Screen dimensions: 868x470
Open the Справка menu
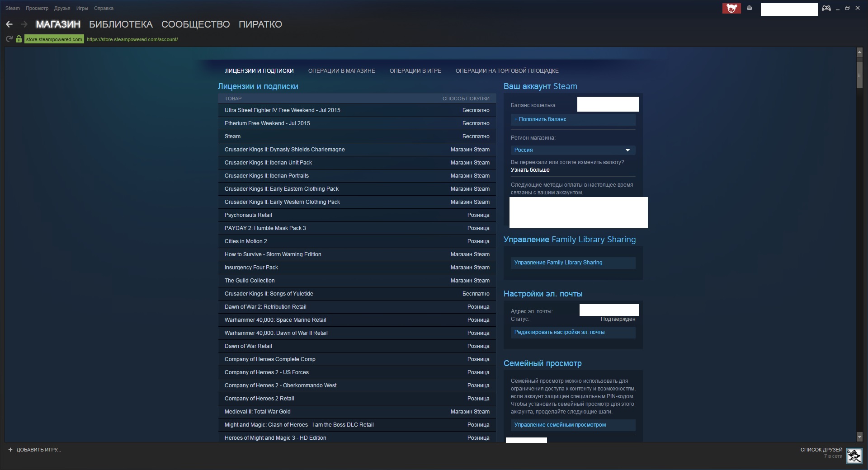(x=104, y=8)
